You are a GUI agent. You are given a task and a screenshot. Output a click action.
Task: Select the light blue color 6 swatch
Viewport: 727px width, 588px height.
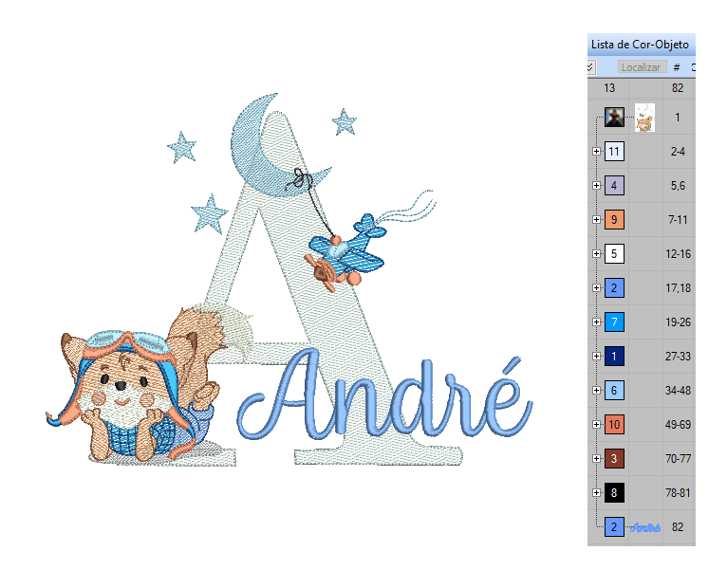[614, 390]
